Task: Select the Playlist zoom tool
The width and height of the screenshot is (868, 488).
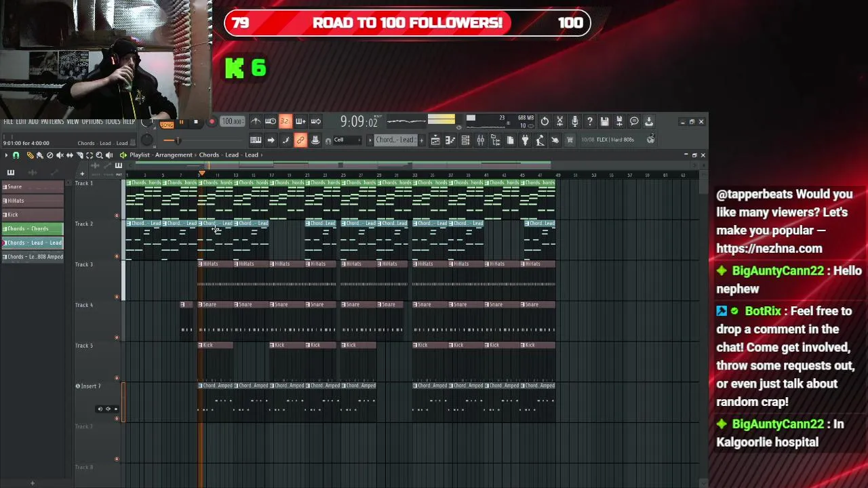Action: [99, 155]
